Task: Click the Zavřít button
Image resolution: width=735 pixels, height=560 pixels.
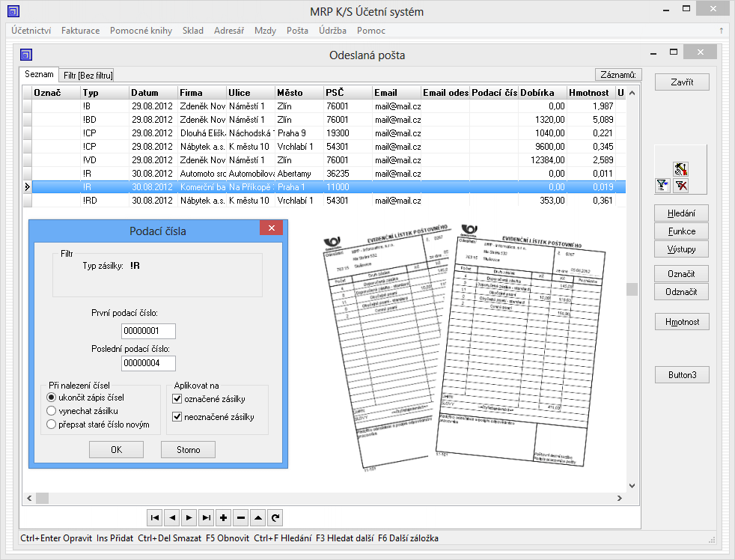Action: coord(682,82)
